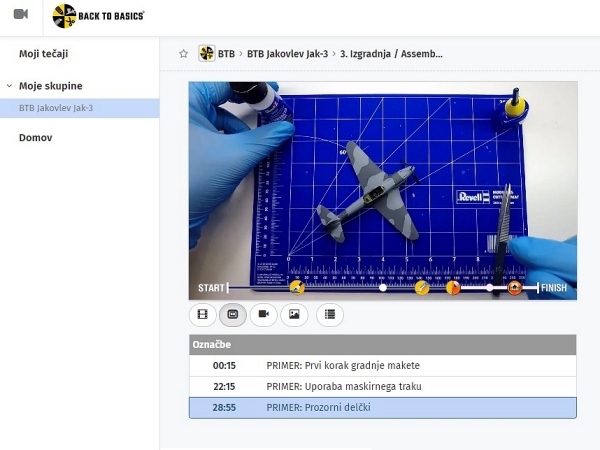Click the orange marker near FINISH on timeline

(514, 288)
